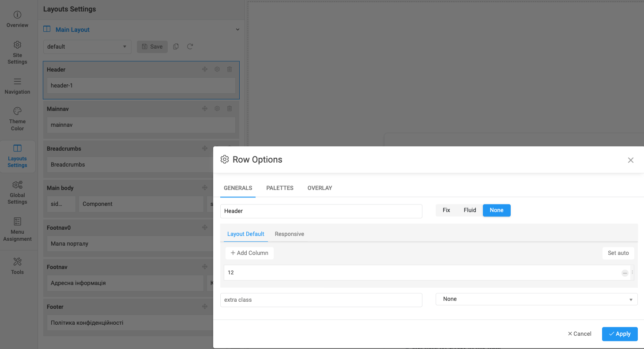644x349 pixels.
Task: Click the move handle on Footer row
Action: pyautogui.click(x=205, y=307)
